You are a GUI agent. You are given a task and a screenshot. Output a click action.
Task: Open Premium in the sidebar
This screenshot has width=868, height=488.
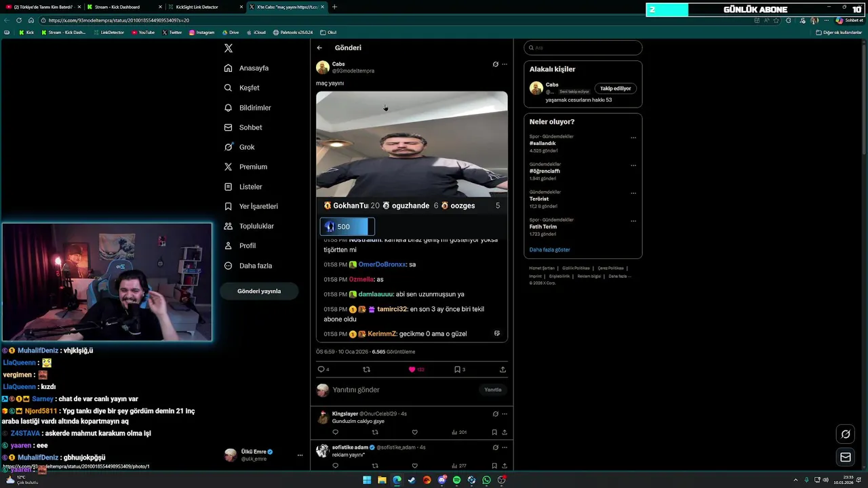click(x=245, y=167)
